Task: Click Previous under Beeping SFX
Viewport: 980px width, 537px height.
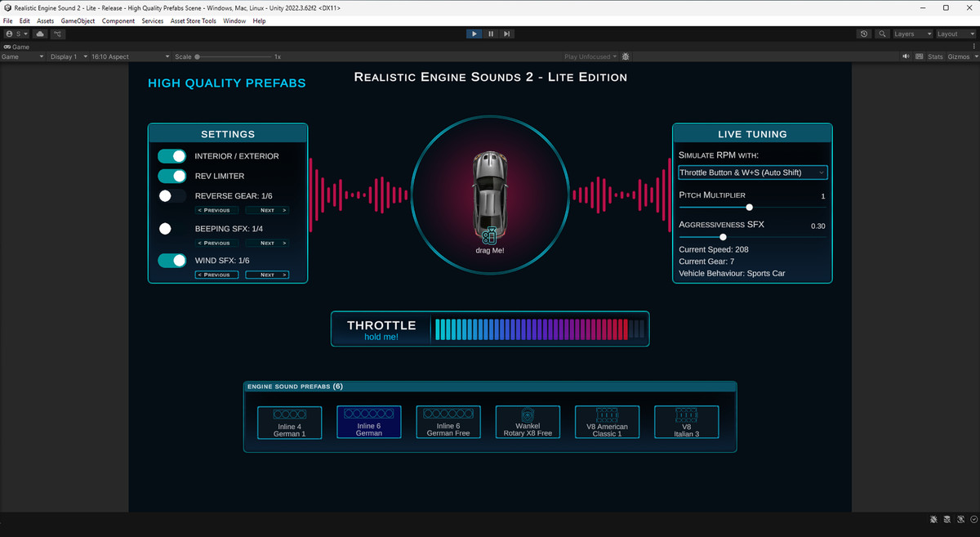Action: pyautogui.click(x=217, y=243)
